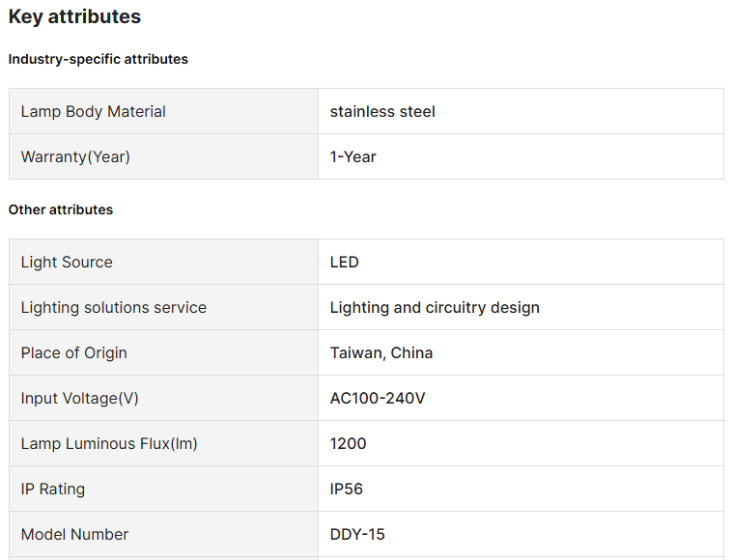Screen dimensions: 733x560
Task: Select the Place of Origin label
Action: tap(74, 353)
